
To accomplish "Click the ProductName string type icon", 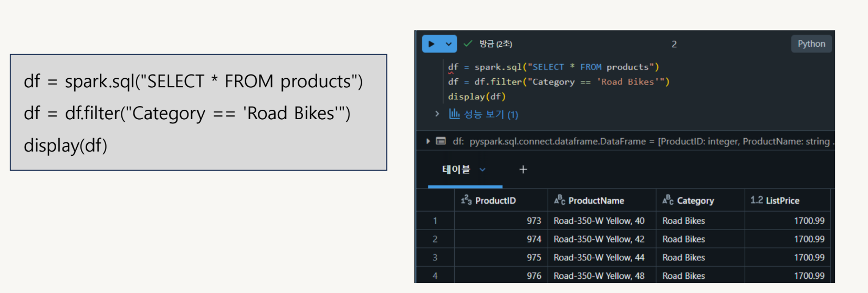I will 560,200.
